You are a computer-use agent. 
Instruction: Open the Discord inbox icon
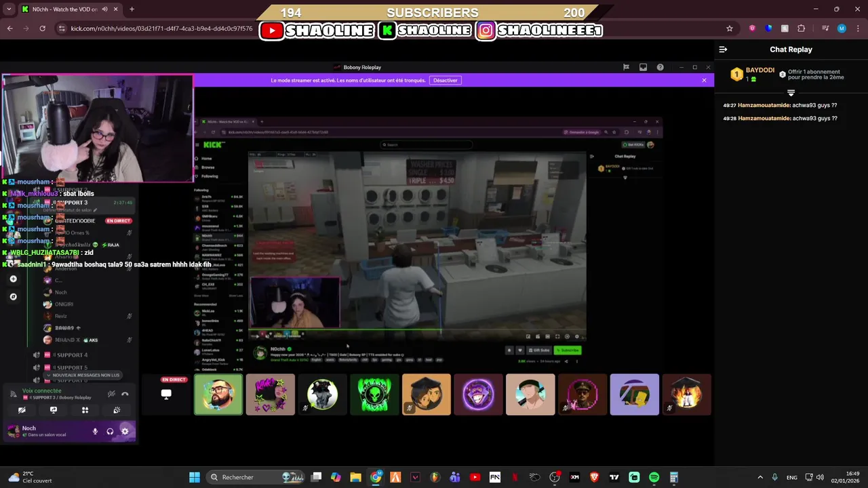pos(643,67)
